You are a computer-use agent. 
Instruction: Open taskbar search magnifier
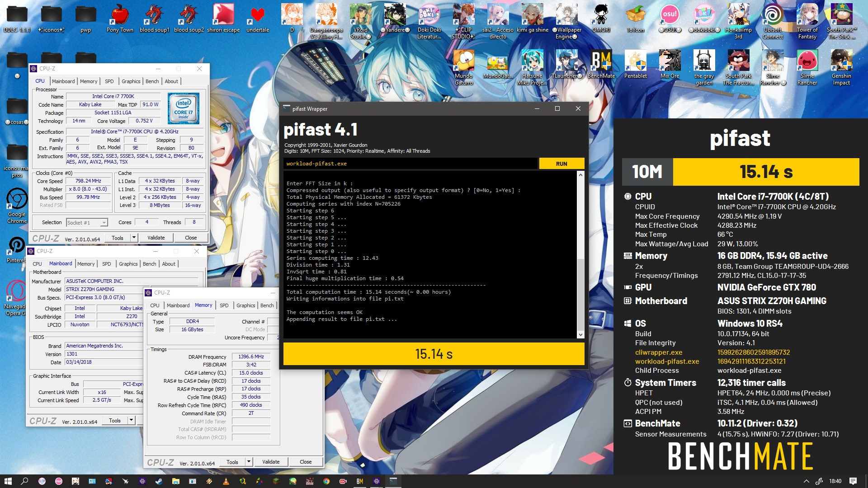(x=24, y=481)
